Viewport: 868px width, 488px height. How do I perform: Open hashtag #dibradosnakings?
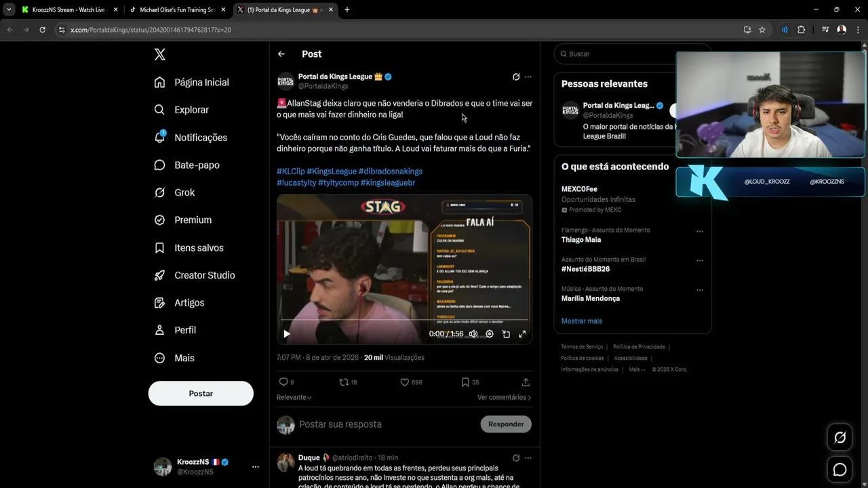point(391,171)
